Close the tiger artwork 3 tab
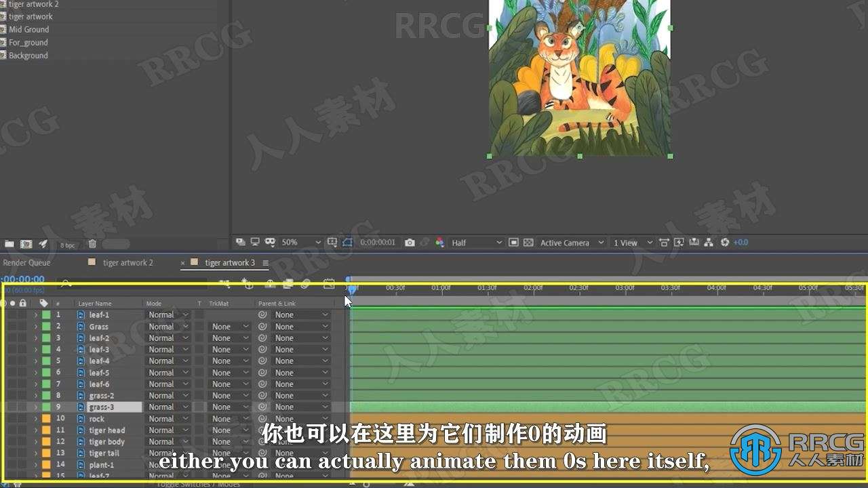 tap(182, 263)
